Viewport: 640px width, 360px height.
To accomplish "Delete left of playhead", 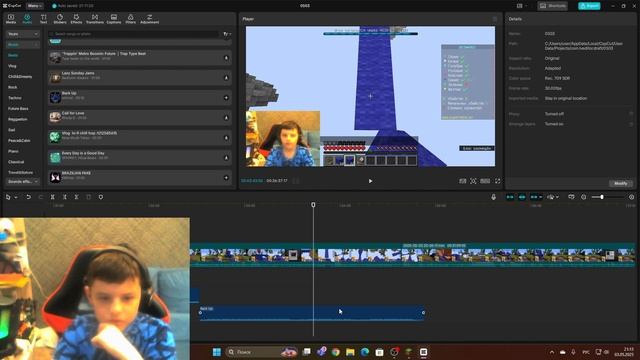I will coord(64,197).
